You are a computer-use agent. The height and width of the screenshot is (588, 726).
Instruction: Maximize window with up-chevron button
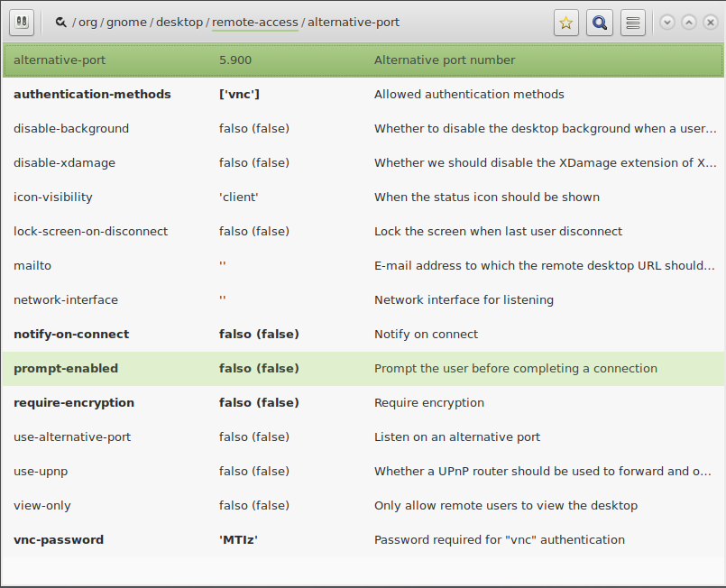(x=689, y=23)
